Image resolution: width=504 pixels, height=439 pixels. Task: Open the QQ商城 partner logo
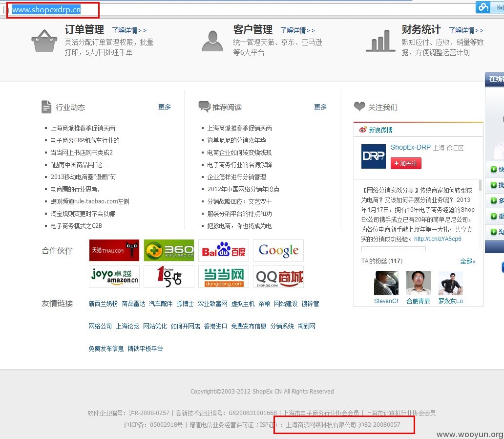pos(278,277)
